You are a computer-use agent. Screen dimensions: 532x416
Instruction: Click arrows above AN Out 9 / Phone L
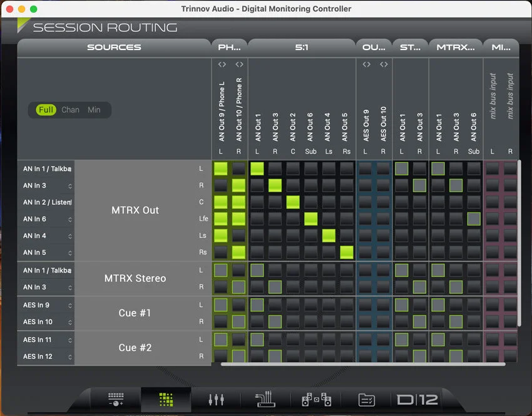point(222,64)
